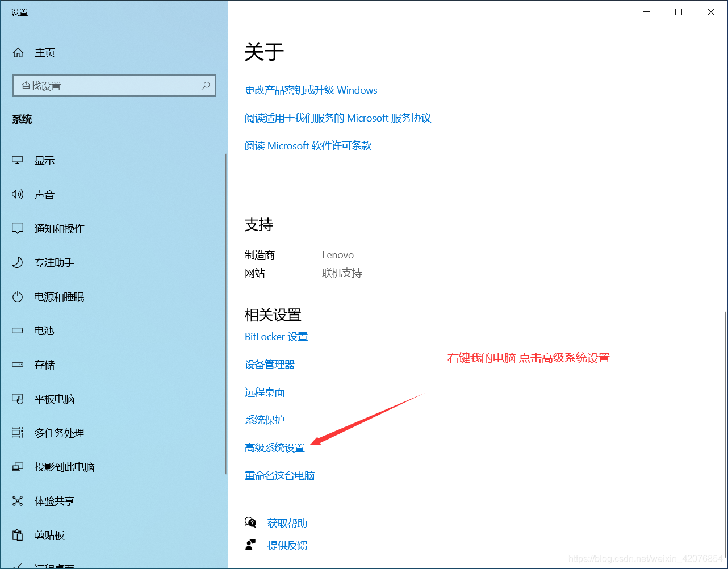Open the 设备管理器 link
Screen dimensions: 728x569
pyautogui.click(x=270, y=364)
